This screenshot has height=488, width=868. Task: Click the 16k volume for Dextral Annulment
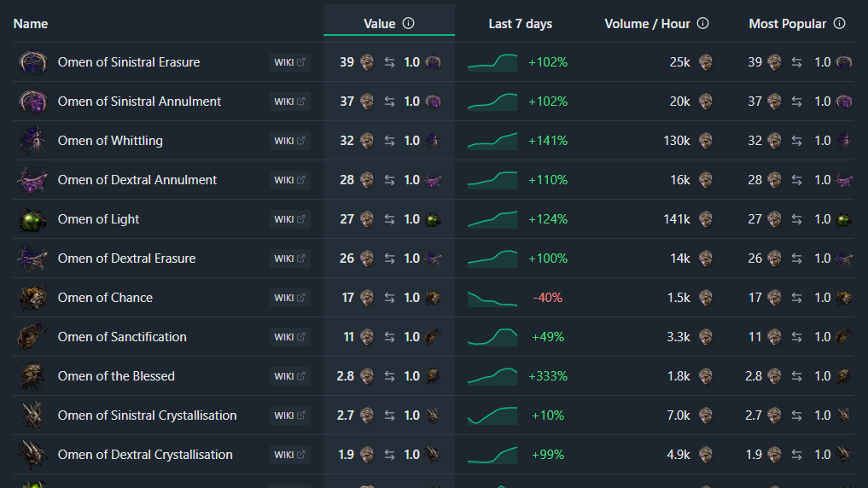(x=679, y=180)
